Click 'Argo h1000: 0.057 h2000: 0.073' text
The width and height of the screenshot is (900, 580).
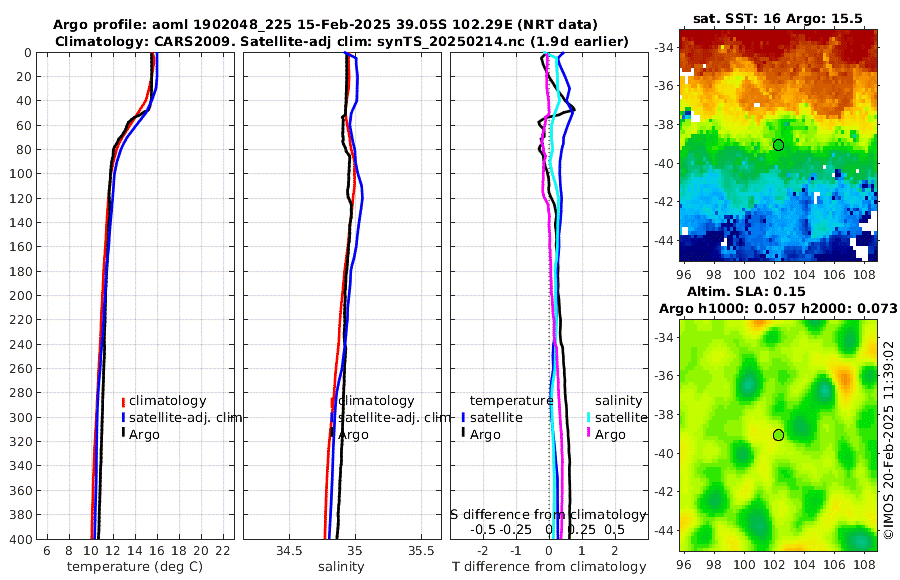778,308
